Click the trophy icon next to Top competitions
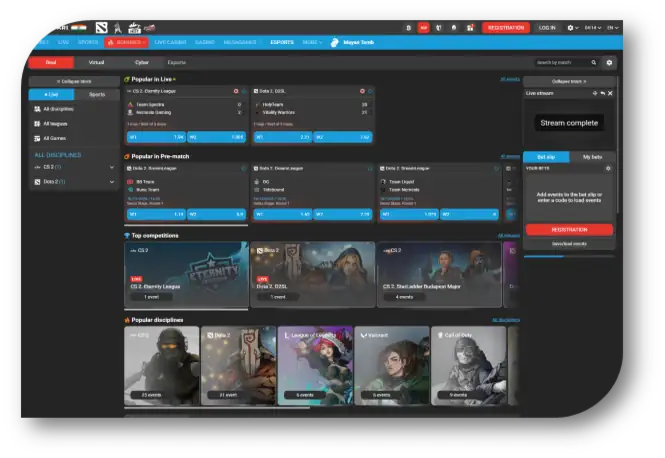Viewport: 665px width, 458px height. (x=127, y=235)
